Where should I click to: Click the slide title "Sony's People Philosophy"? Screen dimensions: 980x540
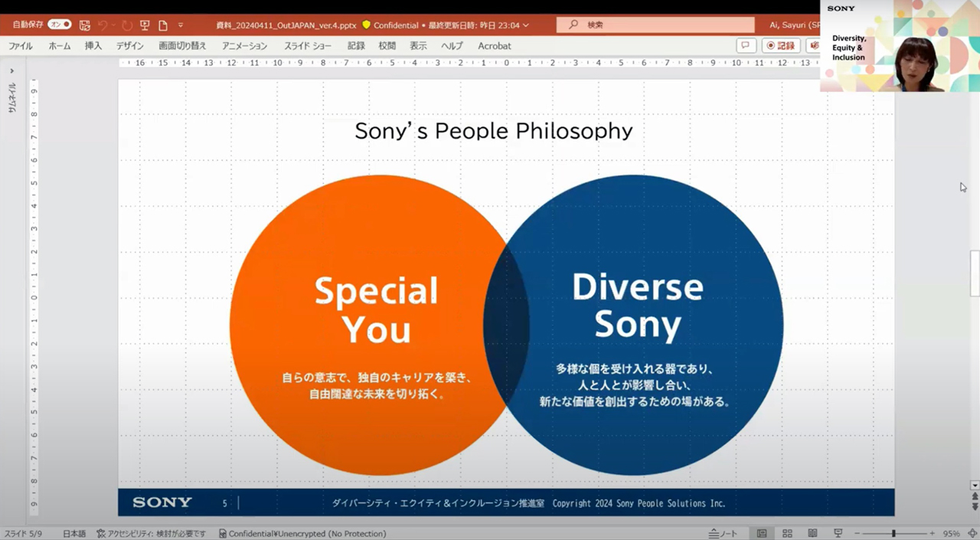pyautogui.click(x=494, y=131)
